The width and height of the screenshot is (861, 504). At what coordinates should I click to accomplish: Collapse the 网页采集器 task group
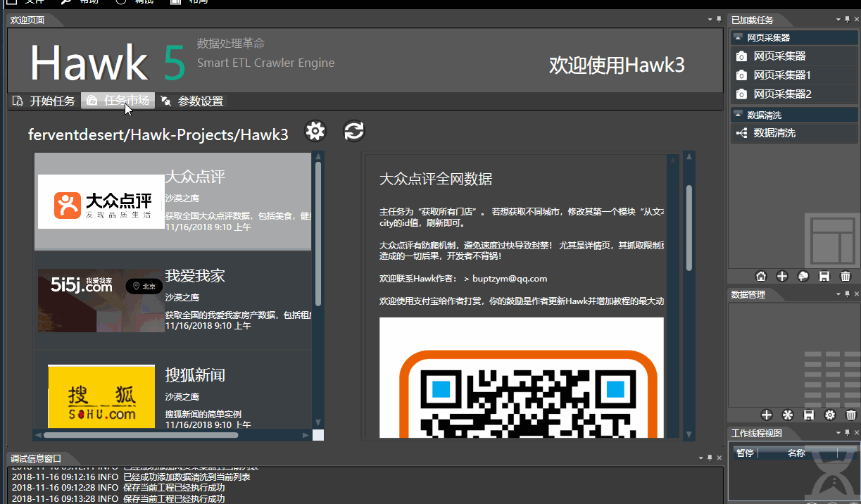[x=738, y=37]
